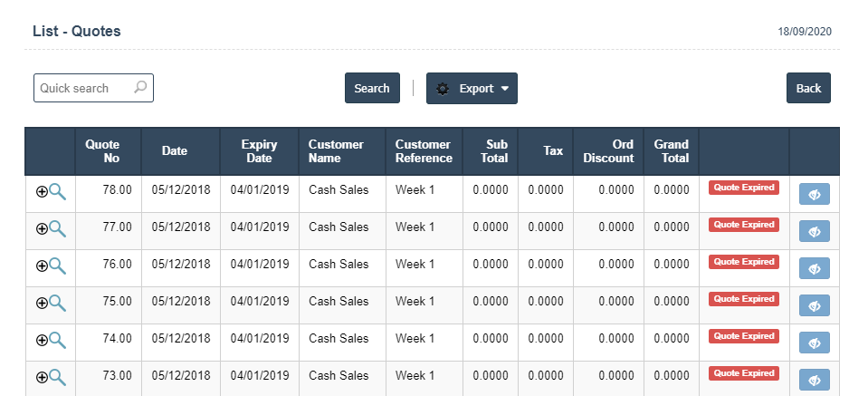Toggle eye visibility button for quote 78.00
Viewport: 868px width, 396px height.
click(815, 194)
